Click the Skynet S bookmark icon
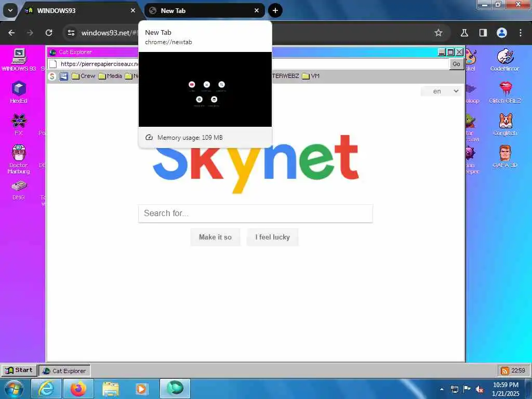532x399 pixels. click(52, 76)
